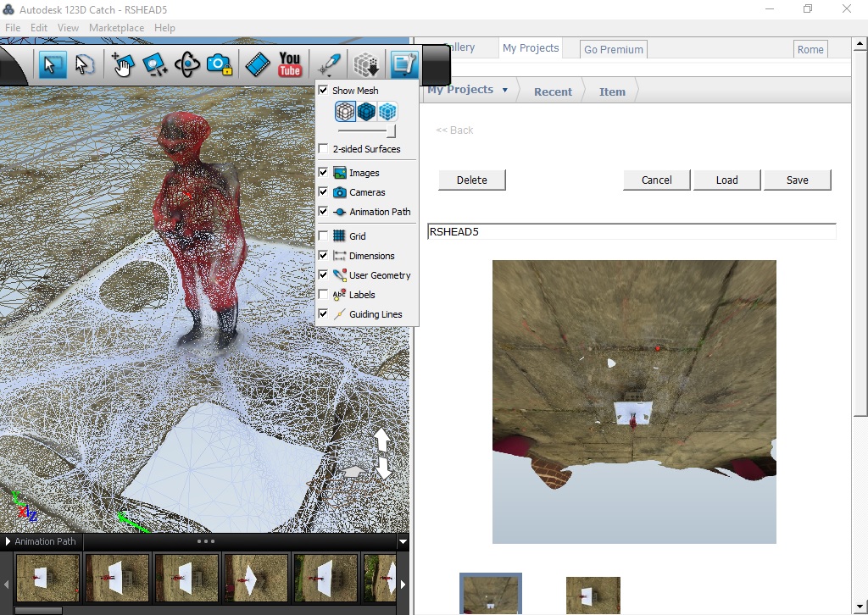Collapse the Animation Path panel triangle

[x=8, y=541]
